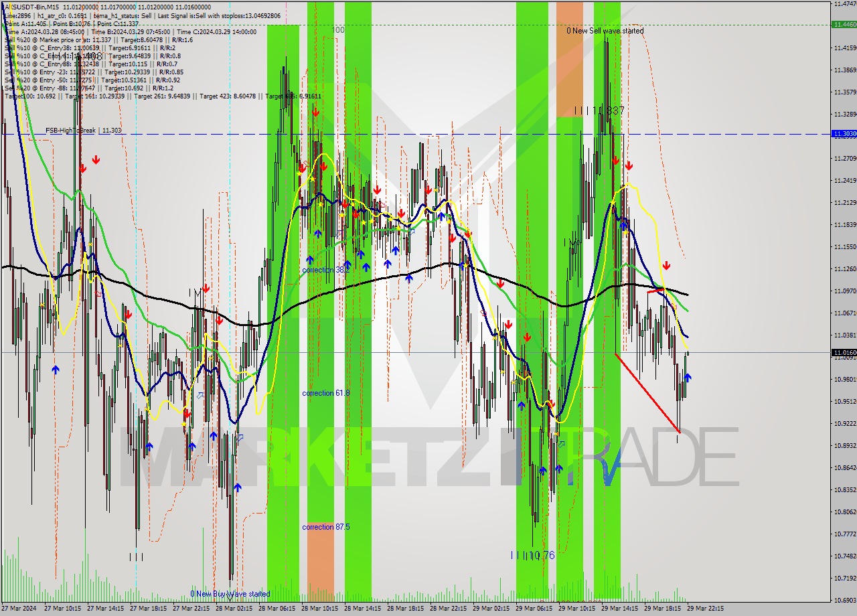Image resolution: width=857 pixels, height=616 pixels.
Task: Click the 'C_Entry88' sell entry line
Action: [x=90, y=64]
